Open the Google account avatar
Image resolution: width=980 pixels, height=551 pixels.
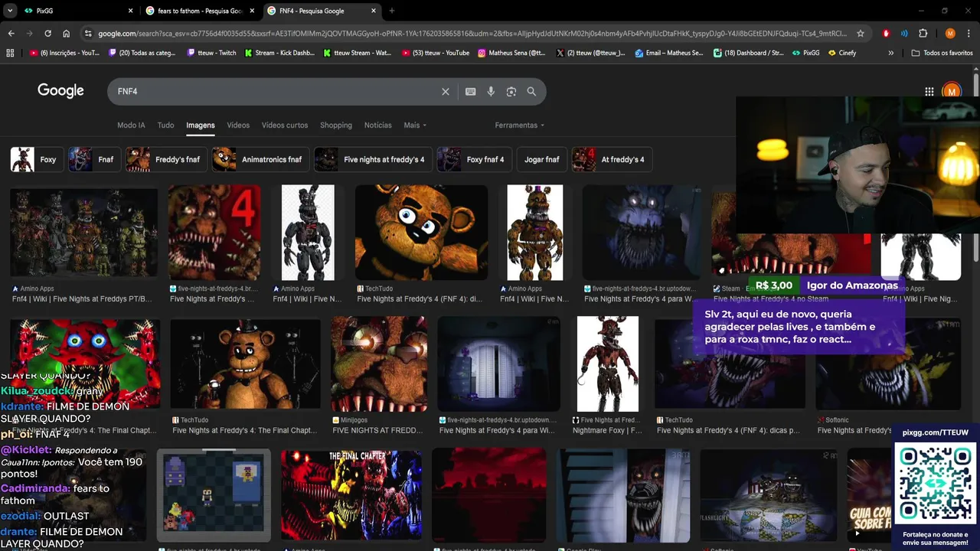[x=952, y=92]
